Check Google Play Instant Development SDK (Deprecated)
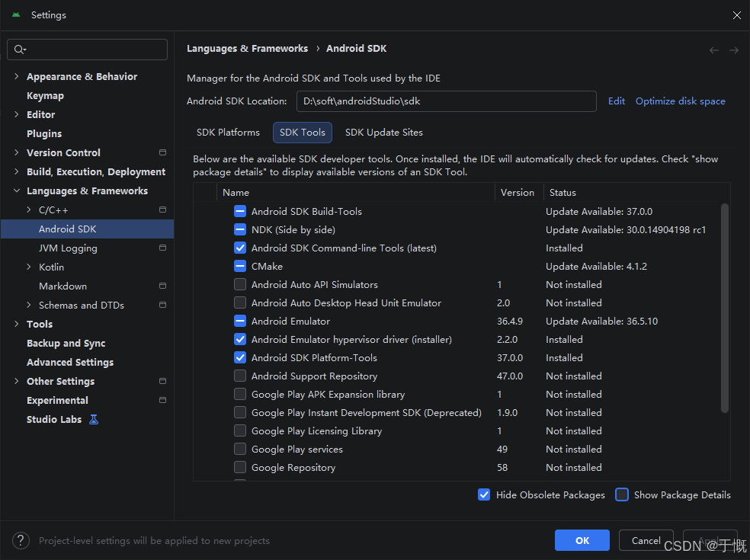Image resolution: width=750 pixels, height=560 pixels. (240, 412)
